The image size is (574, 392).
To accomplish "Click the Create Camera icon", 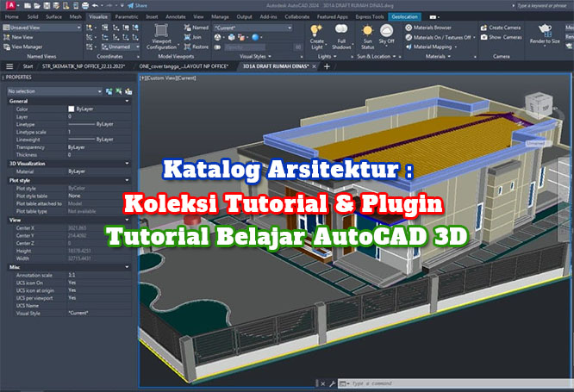I will click(x=484, y=28).
